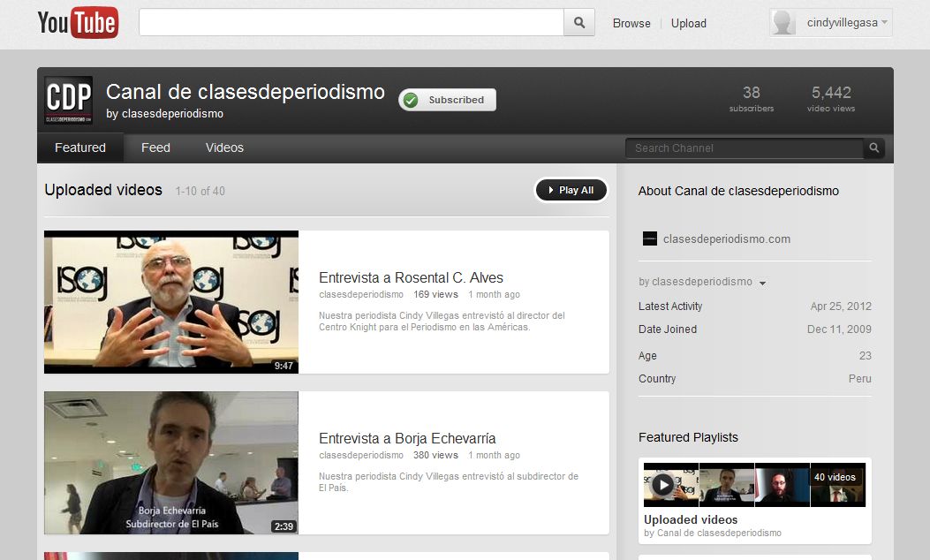Click the YouTube logo
Viewport: 930px width, 560px height.
[x=78, y=23]
